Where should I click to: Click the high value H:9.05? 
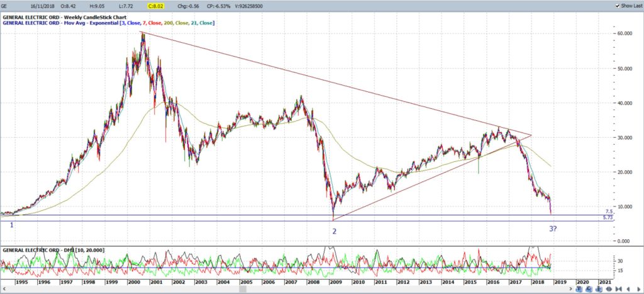click(x=97, y=6)
